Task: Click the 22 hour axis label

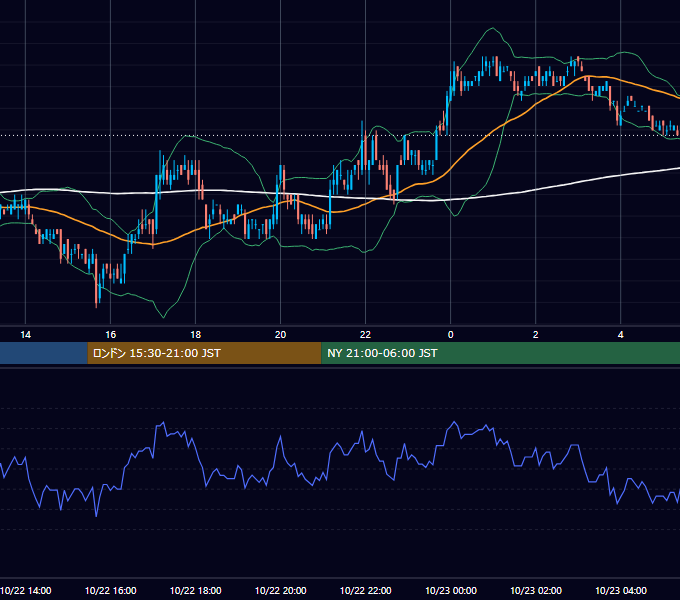Action: pyautogui.click(x=366, y=335)
